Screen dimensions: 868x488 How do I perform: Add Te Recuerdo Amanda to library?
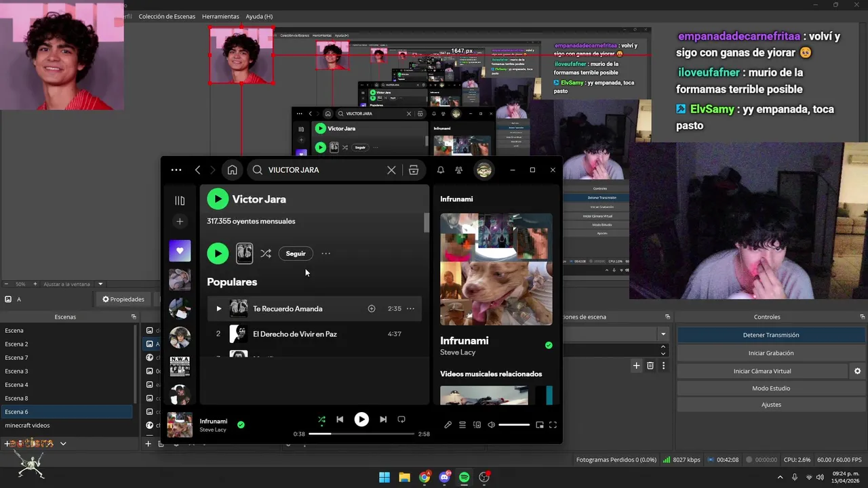pyautogui.click(x=372, y=308)
